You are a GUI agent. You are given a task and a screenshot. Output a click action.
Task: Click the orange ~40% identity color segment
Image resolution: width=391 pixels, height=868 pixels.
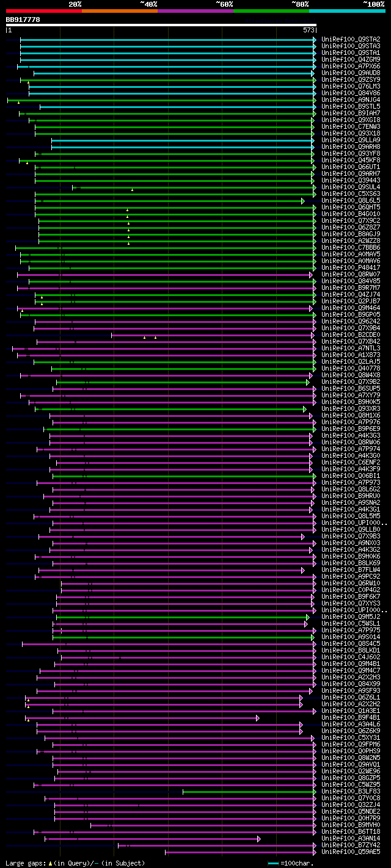pos(119,10)
